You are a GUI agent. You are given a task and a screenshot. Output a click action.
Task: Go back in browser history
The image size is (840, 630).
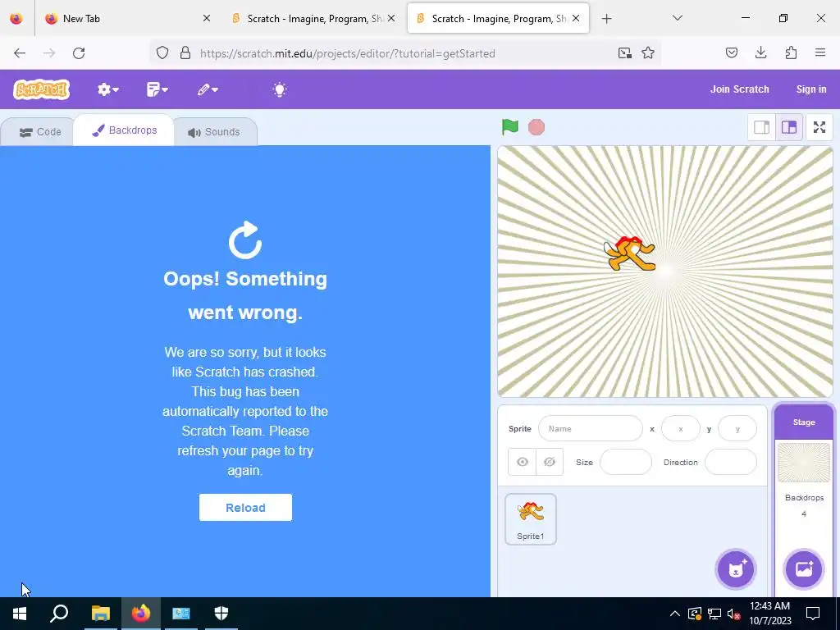(x=20, y=53)
